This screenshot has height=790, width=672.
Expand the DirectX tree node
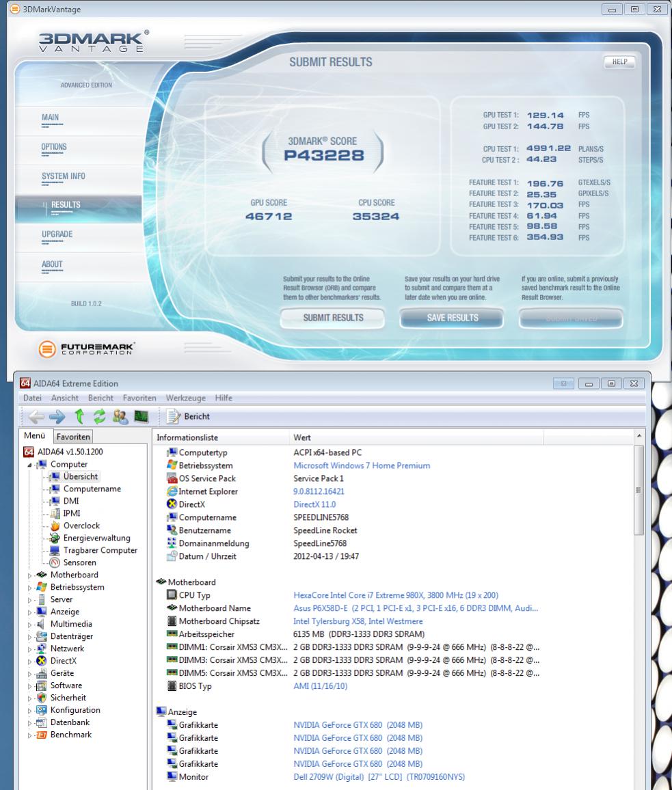click(x=29, y=662)
